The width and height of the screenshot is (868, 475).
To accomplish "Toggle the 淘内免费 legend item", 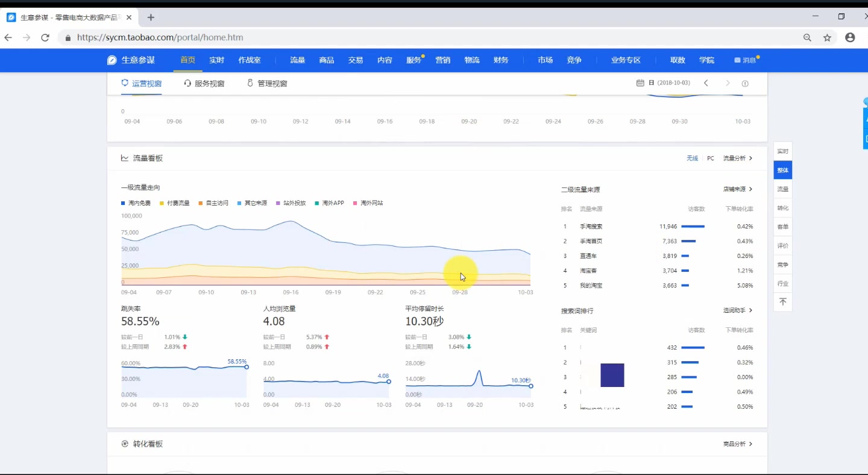I will click(136, 203).
